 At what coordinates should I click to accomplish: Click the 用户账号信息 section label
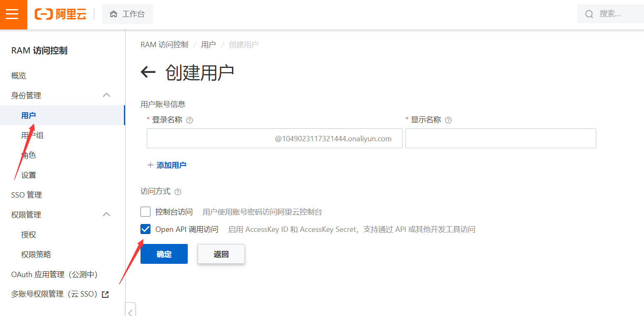163,104
